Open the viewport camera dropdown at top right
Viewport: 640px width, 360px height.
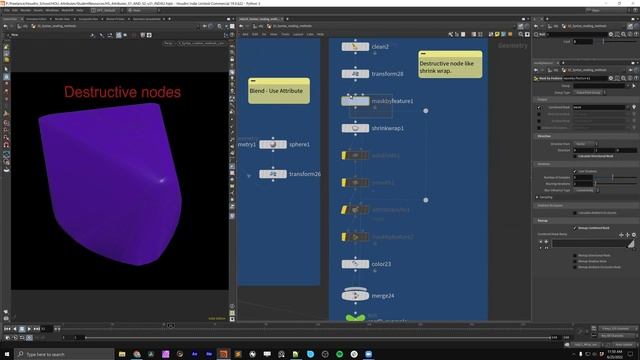201,43
